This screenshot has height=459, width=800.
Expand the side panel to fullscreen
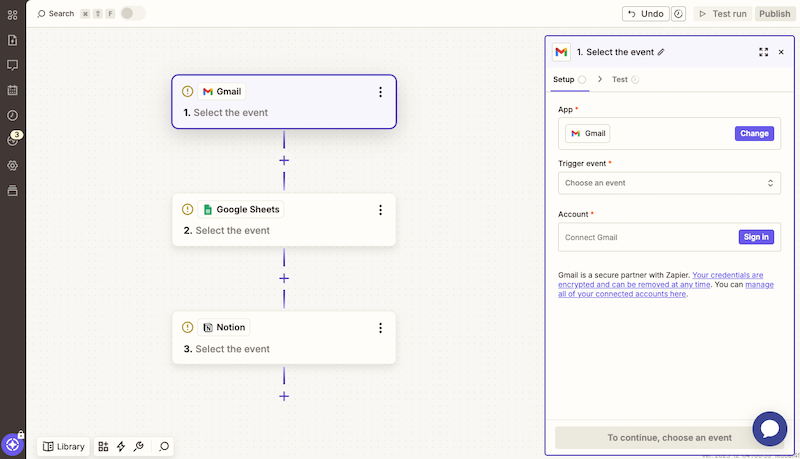coord(763,52)
